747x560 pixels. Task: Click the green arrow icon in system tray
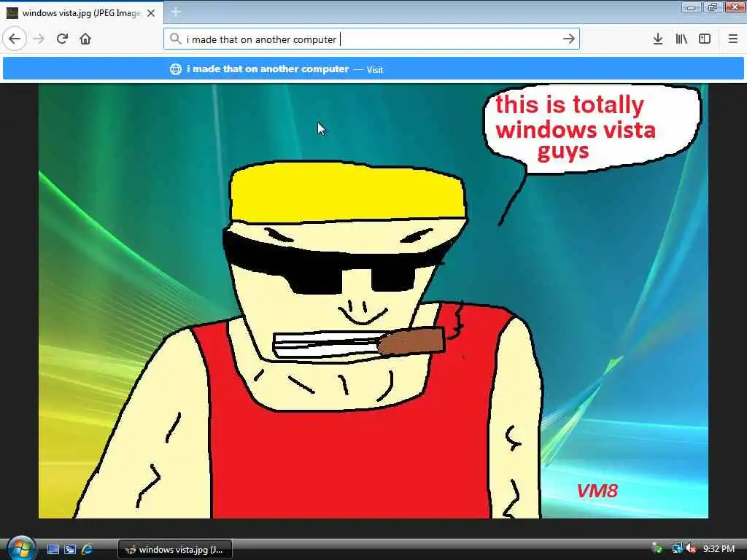tap(657, 548)
